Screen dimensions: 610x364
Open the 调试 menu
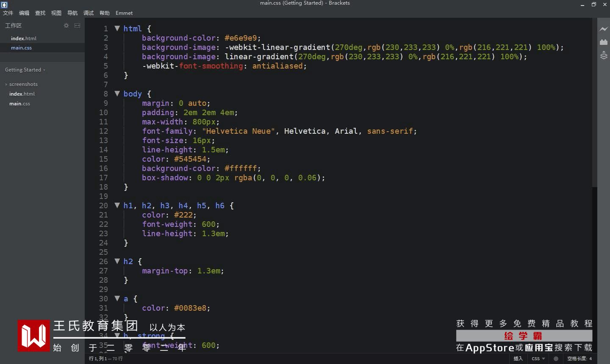click(x=89, y=13)
